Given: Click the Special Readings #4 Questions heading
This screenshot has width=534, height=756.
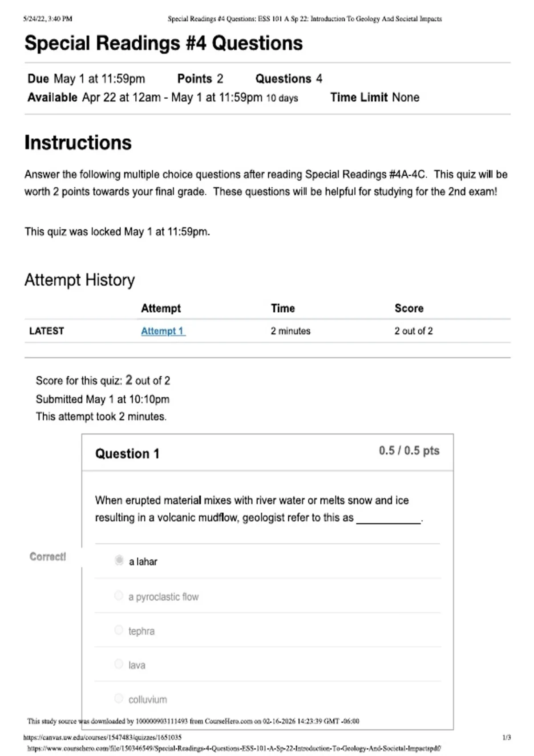Looking at the screenshot, I should pyautogui.click(x=163, y=44).
